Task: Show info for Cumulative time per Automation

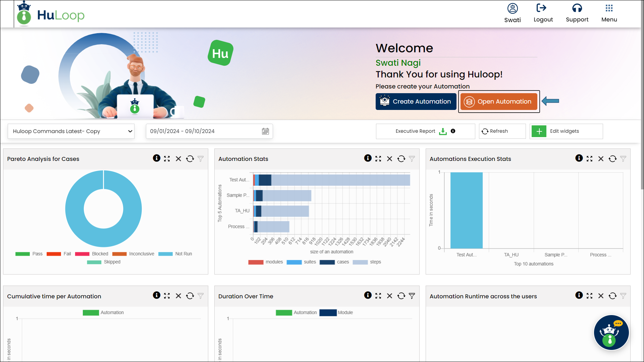Action: point(156,295)
